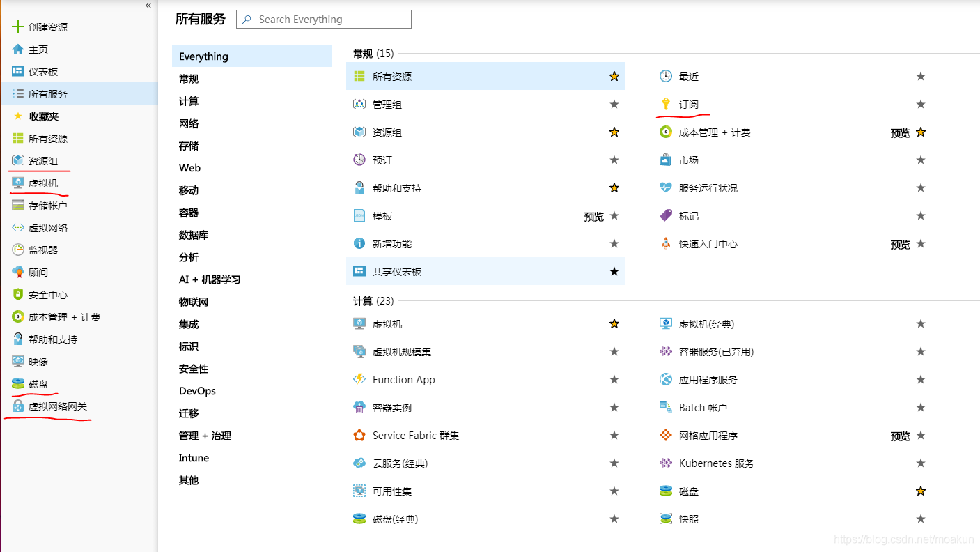This screenshot has height=552, width=980.
Task: Favorite 管理组 with its star
Action: (x=614, y=104)
